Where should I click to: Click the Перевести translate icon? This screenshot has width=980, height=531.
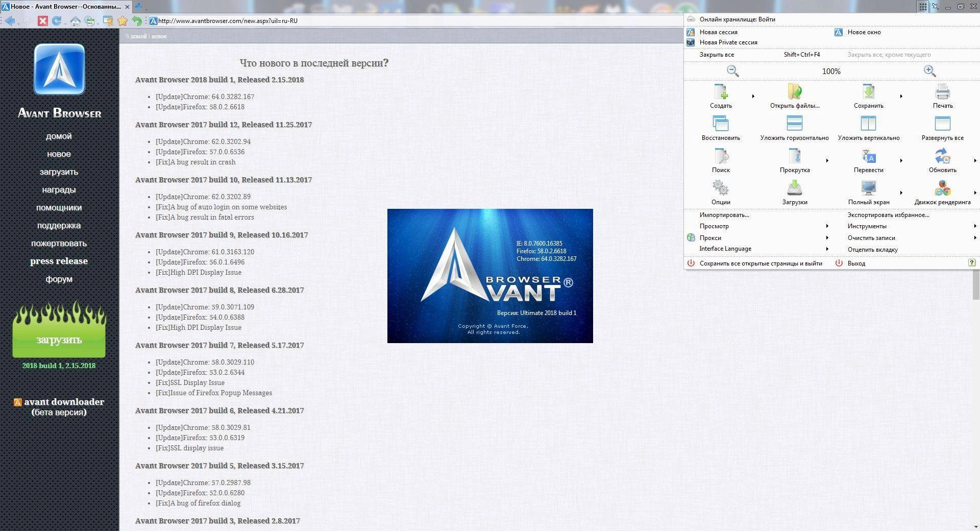point(868,156)
